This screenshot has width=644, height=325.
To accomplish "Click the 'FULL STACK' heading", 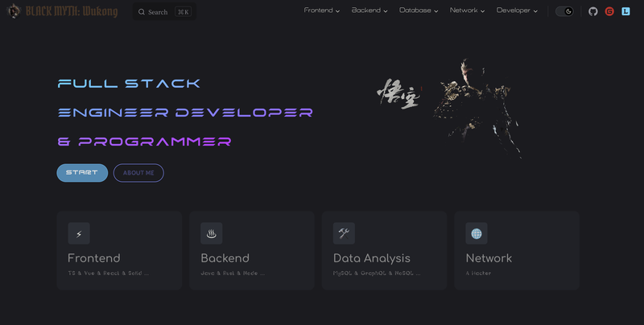I will pos(129,84).
